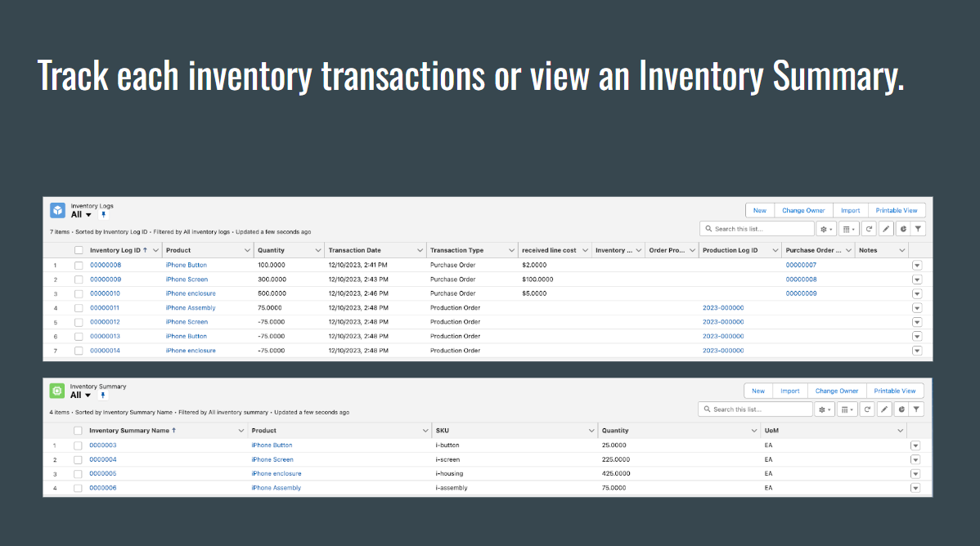Click the pencil edit icon in Inventory Logs
This screenshot has height=546, width=980.
point(886,229)
